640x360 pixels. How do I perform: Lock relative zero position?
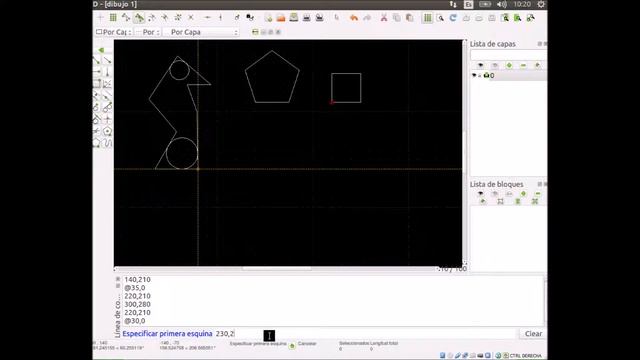(250, 18)
